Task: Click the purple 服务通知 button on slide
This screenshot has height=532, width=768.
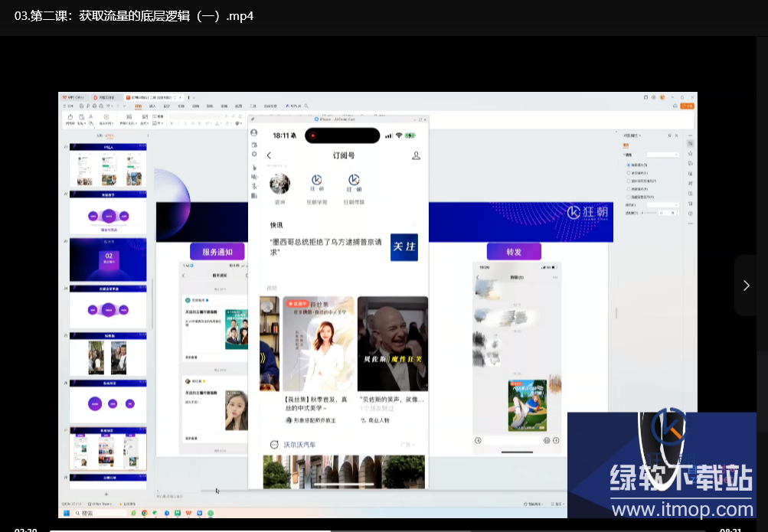Action: click(217, 252)
